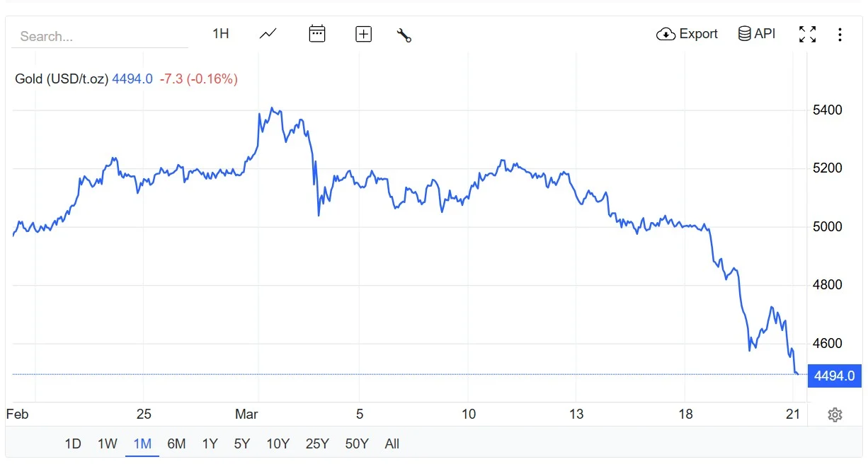Screen dimensions: 868x464
Task: Open the API database button
Action: (757, 34)
